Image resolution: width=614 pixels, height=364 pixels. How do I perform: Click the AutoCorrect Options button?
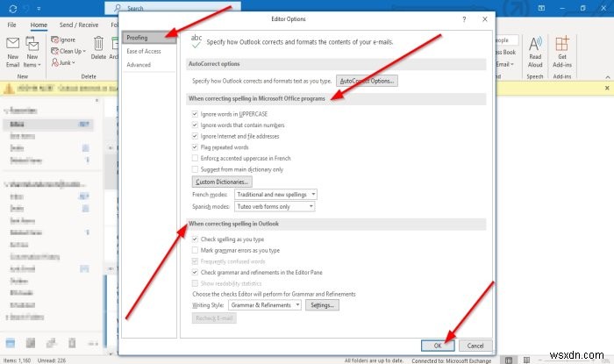pyautogui.click(x=367, y=81)
